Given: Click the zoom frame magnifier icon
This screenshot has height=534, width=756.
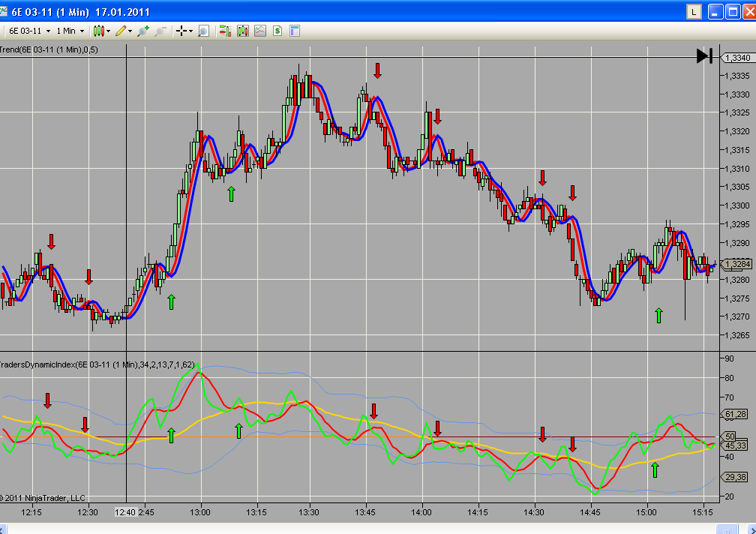Looking at the screenshot, I should [203, 31].
